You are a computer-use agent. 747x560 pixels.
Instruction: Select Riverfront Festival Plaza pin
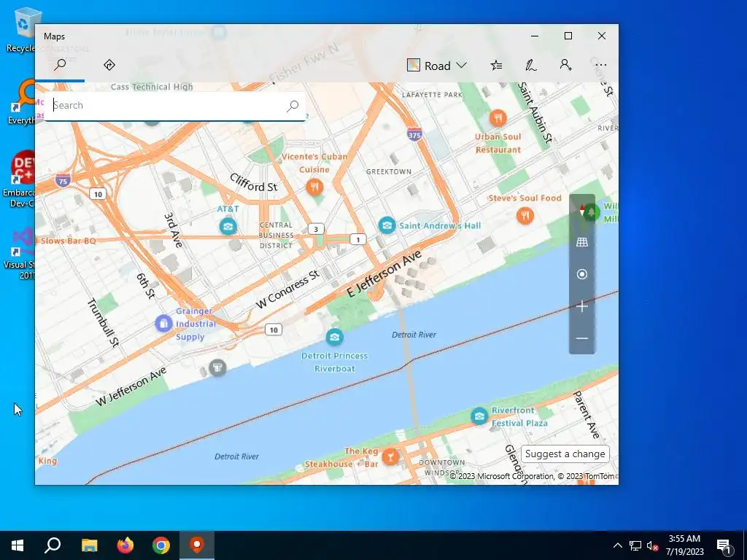coord(479,416)
